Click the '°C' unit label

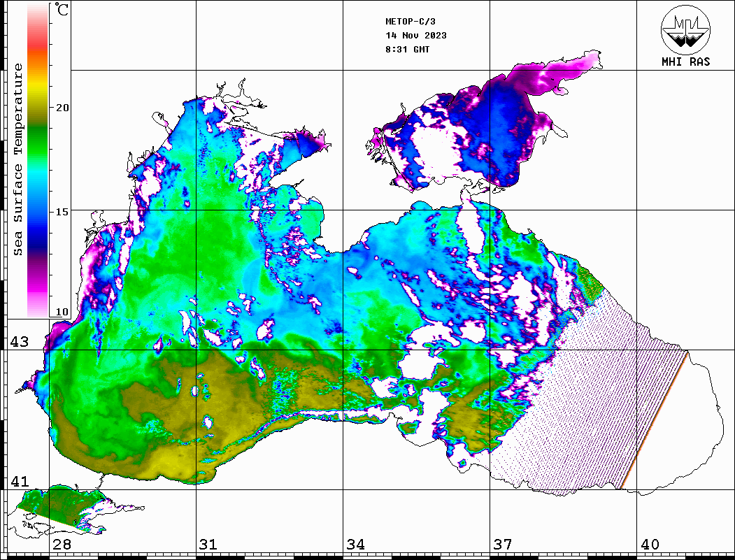click(62, 9)
